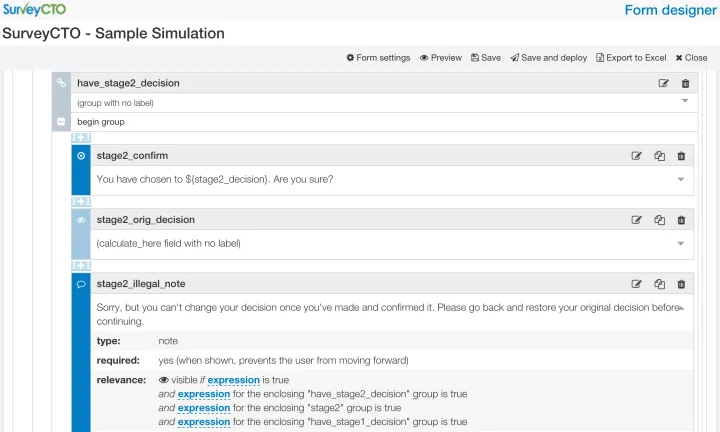Image resolution: width=720 pixels, height=432 pixels.
Task: Edit the stage2_confirm field
Action: click(x=636, y=156)
